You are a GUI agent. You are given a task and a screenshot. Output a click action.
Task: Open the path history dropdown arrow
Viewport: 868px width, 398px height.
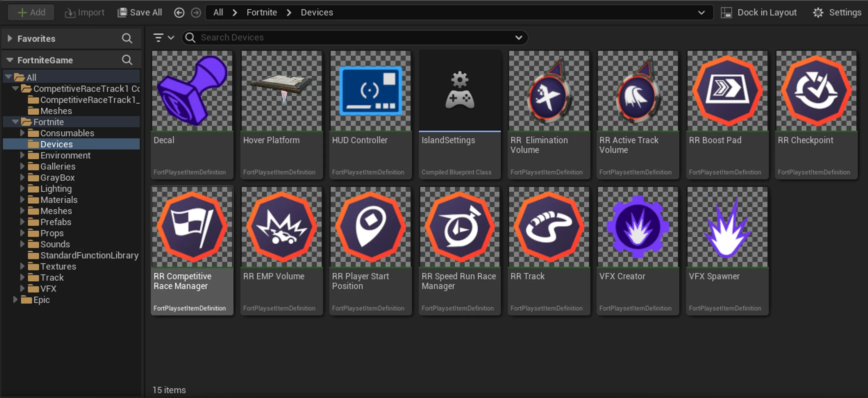coord(701,12)
